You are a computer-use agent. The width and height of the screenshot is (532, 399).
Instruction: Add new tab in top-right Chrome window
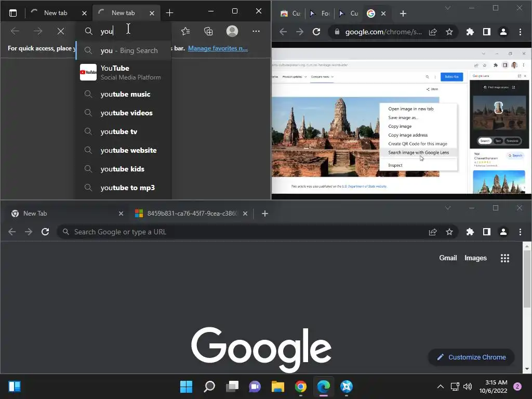coord(403,14)
